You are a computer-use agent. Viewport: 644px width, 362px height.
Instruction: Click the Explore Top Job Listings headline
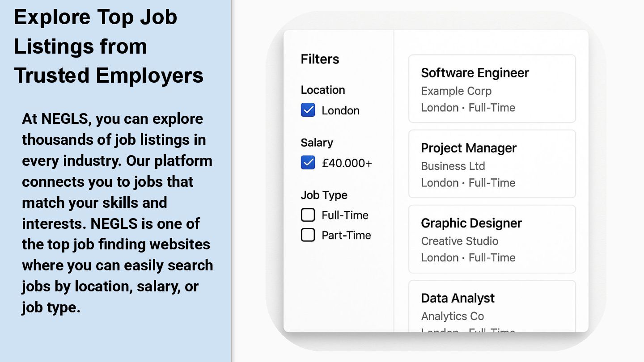tap(109, 46)
